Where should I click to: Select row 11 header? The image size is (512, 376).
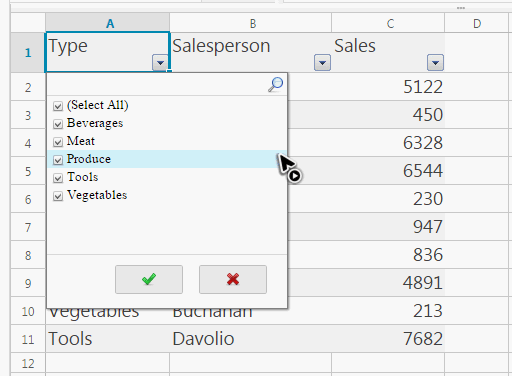pyautogui.click(x=28, y=339)
